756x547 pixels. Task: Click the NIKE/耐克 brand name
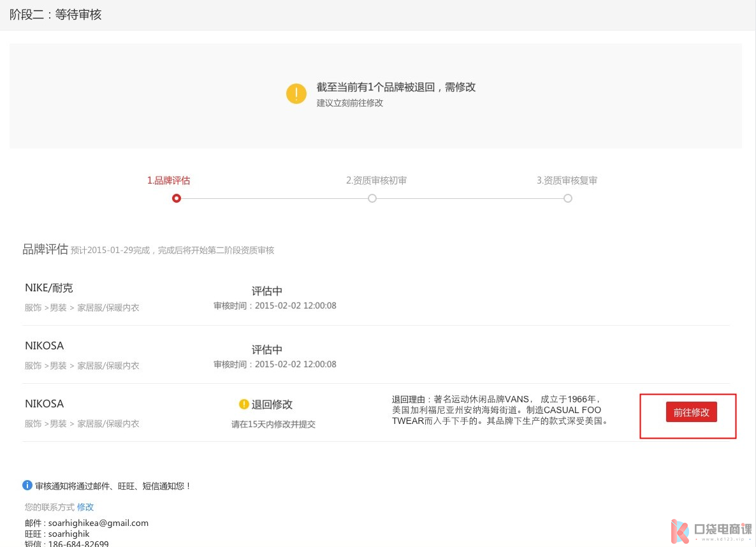pyautogui.click(x=54, y=288)
